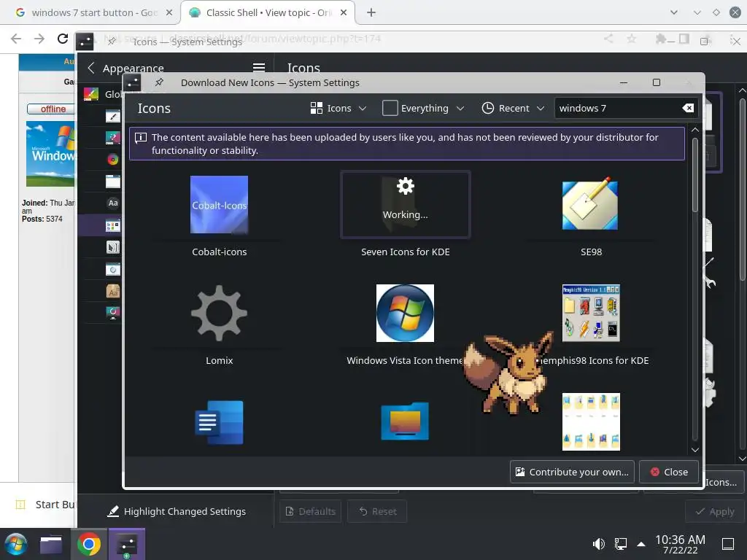The height and width of the screenshot is (560, 747).
Task: Click the System Settings taskbar entry
Action: [x=127, y=544]
